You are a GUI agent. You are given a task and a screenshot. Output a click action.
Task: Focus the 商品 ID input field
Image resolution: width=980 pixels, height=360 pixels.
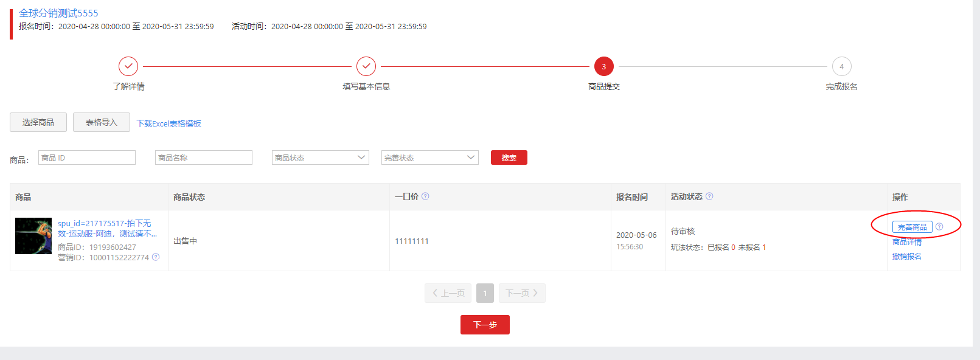(87, 157)
